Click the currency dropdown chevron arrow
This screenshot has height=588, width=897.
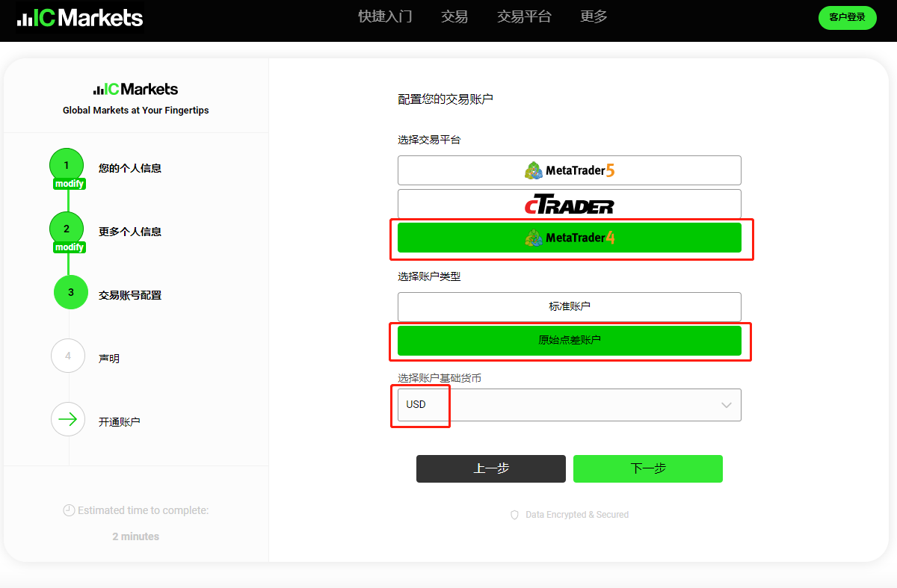[726, 405]
